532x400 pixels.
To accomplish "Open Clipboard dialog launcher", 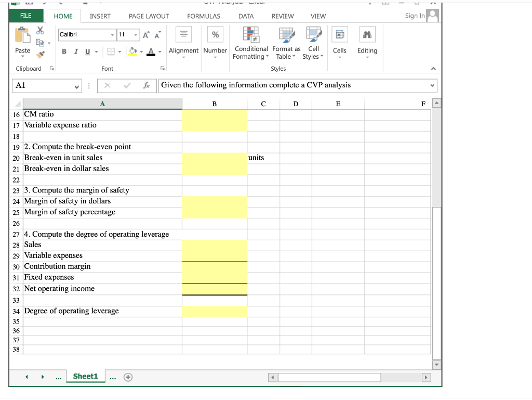I will pyautogui.click(x=51, y=69).
